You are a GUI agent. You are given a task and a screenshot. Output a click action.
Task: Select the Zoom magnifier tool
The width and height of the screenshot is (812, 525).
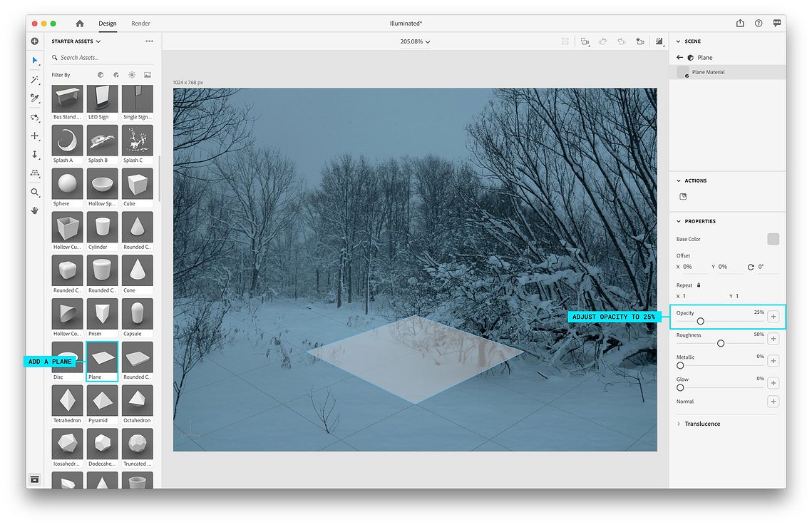[x=35, y=193]
